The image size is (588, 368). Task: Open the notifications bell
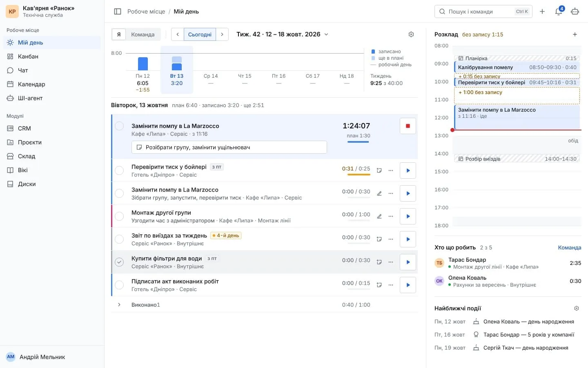(559, 11)
